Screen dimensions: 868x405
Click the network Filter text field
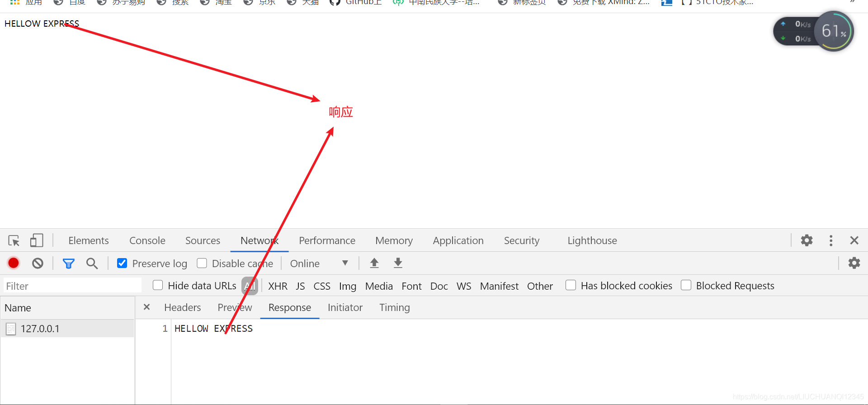coord(72,286)
